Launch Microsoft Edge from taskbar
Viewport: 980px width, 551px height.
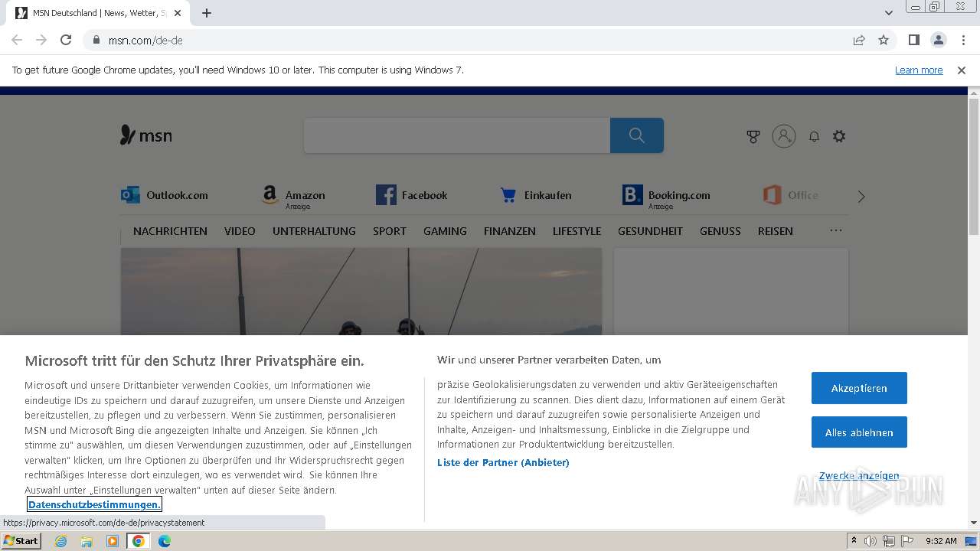165,541
